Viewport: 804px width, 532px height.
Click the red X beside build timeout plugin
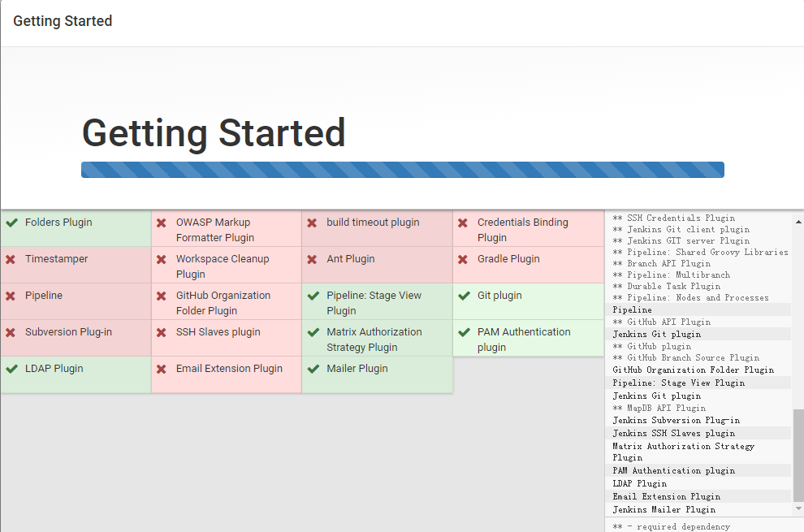click(x=312, y=223)
